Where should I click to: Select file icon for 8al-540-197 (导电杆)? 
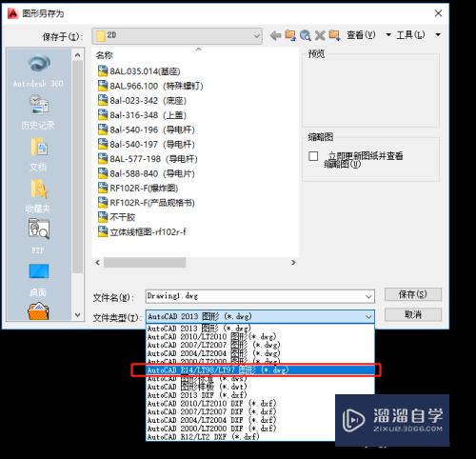[103, 144]
